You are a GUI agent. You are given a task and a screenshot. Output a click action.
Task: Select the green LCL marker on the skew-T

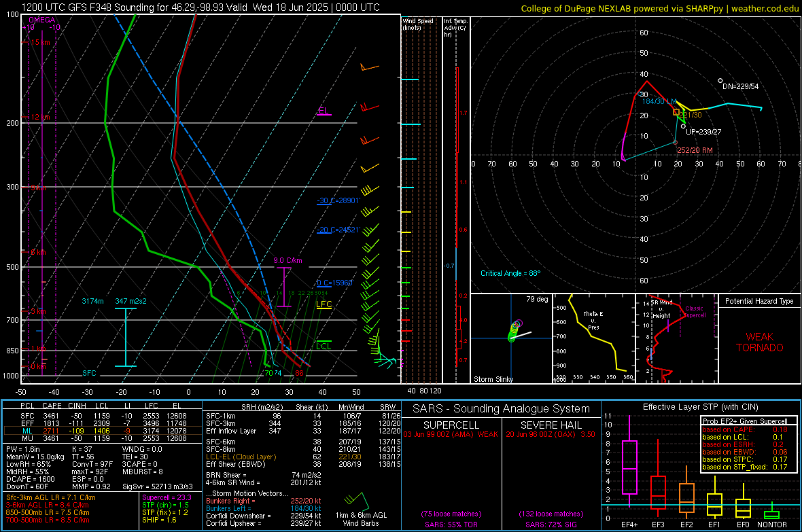pos(324,347)
